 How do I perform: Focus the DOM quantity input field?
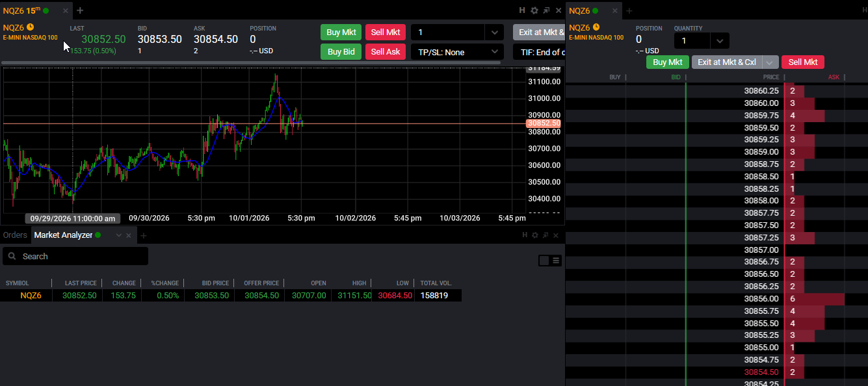tap(692, 41)
